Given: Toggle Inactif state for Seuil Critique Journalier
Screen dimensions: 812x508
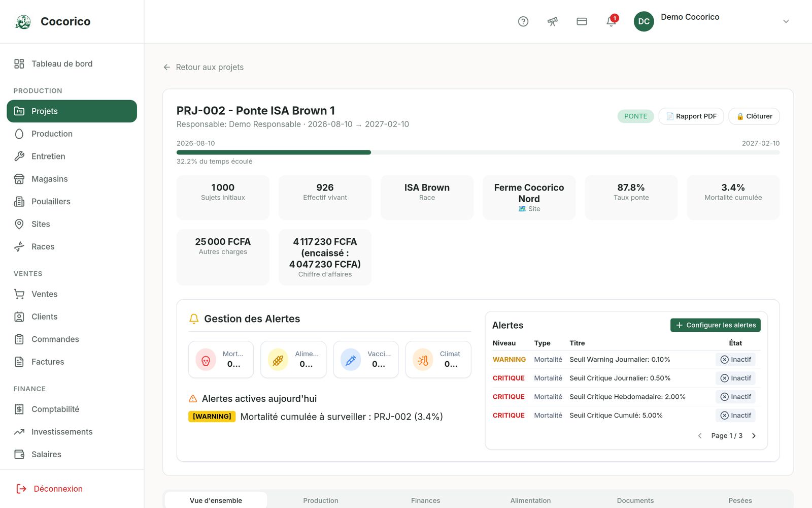Looking at the screenshot, I should click(736, 378).
